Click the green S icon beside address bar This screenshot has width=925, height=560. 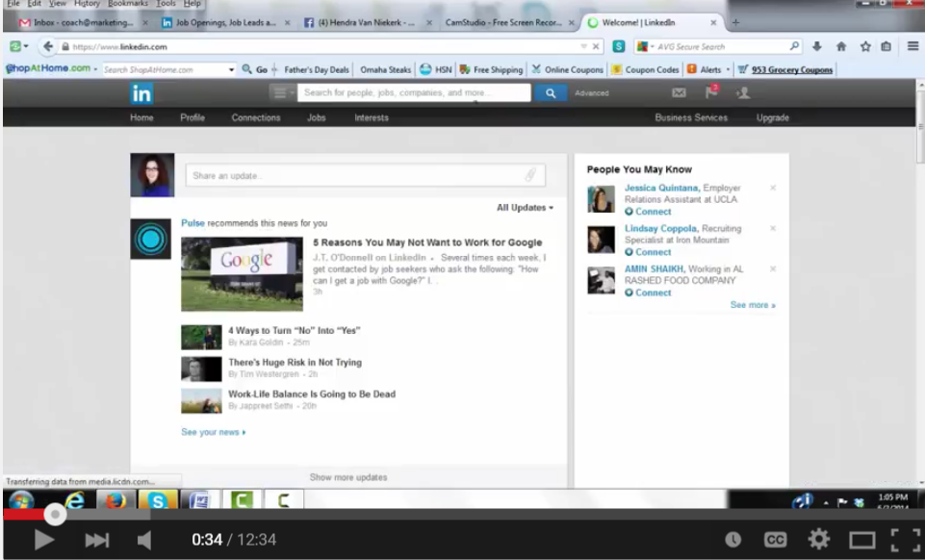[x=618, y=46]
